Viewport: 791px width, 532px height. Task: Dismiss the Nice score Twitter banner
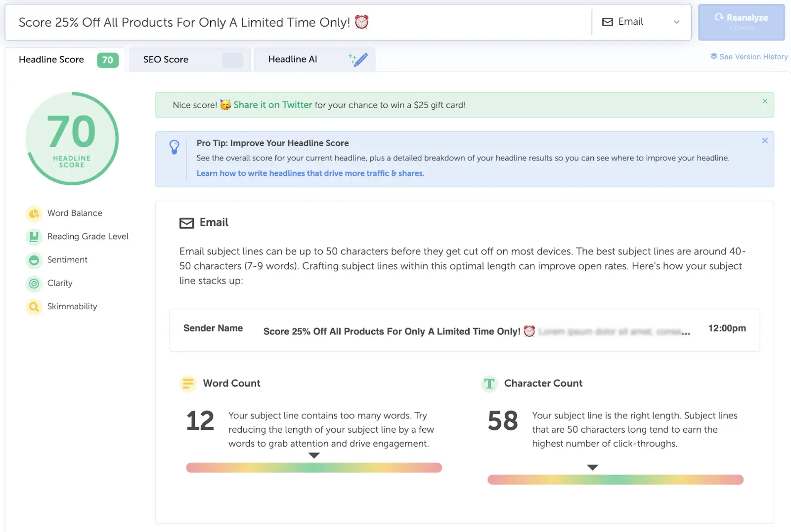point(764,100)
